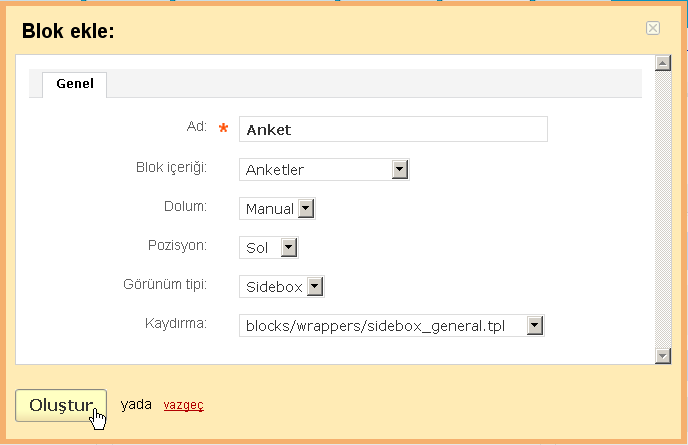Screen dimensions: 688x445
Task: Click the scrollbar up arrow
Action: coord(663,63)
